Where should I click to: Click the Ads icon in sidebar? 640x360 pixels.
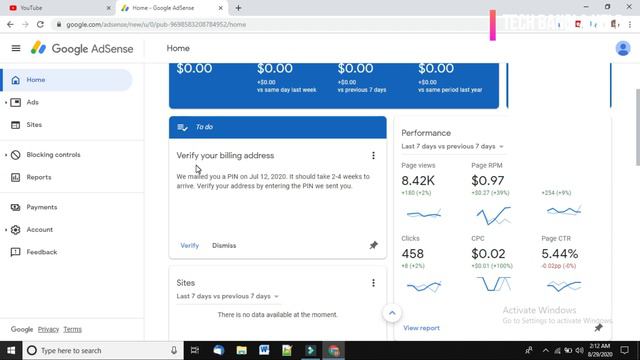tap(16, 102)
